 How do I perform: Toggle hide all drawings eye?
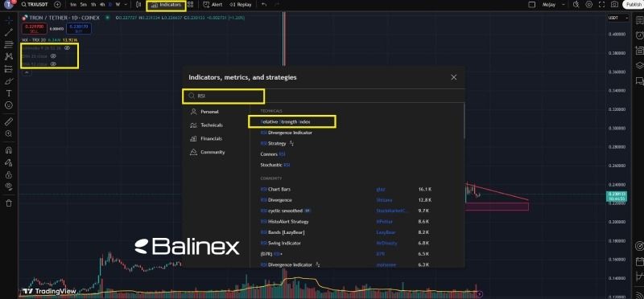[x=9, y=186]
